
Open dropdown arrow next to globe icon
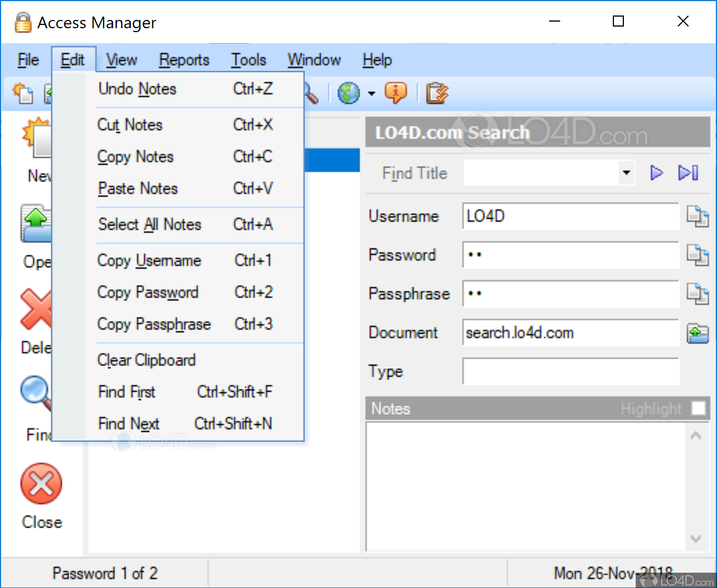372,94
